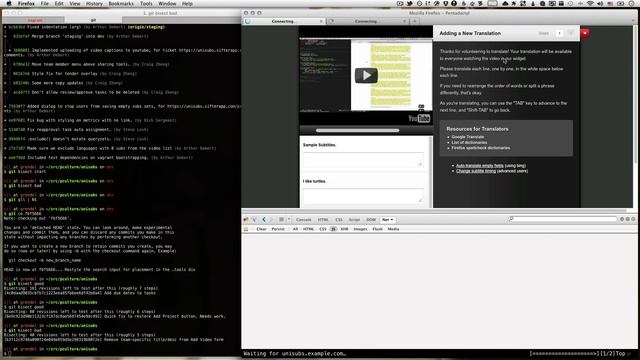Open the Firefox application menu

point(26,4)
